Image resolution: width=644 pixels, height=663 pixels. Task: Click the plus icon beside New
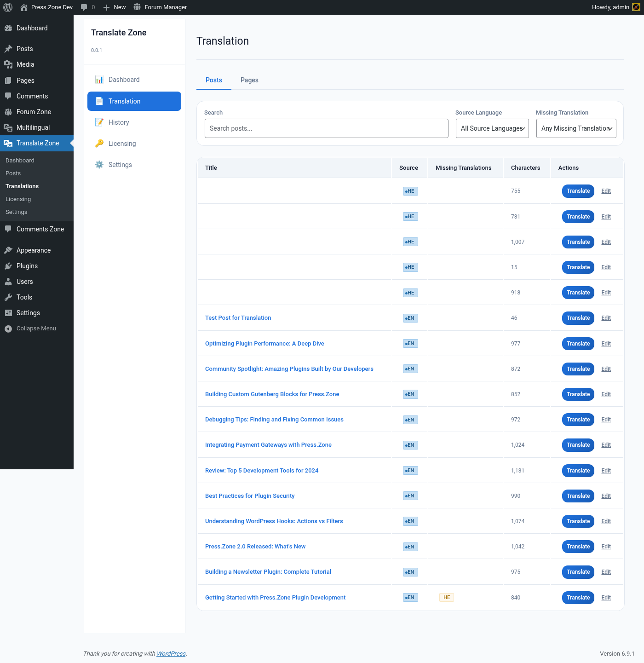(106, 7)
